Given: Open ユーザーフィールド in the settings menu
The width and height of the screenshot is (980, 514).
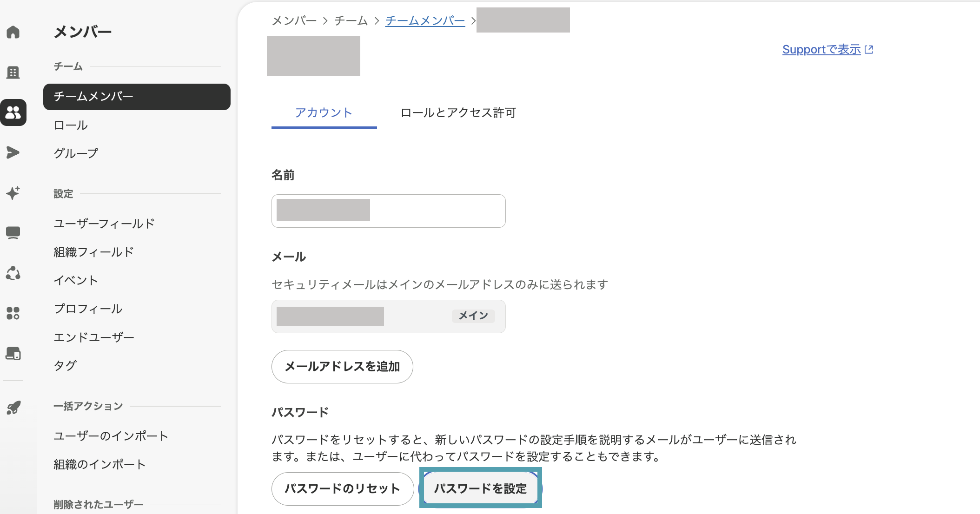Looking at the screenshot, I should coord(104,224).
